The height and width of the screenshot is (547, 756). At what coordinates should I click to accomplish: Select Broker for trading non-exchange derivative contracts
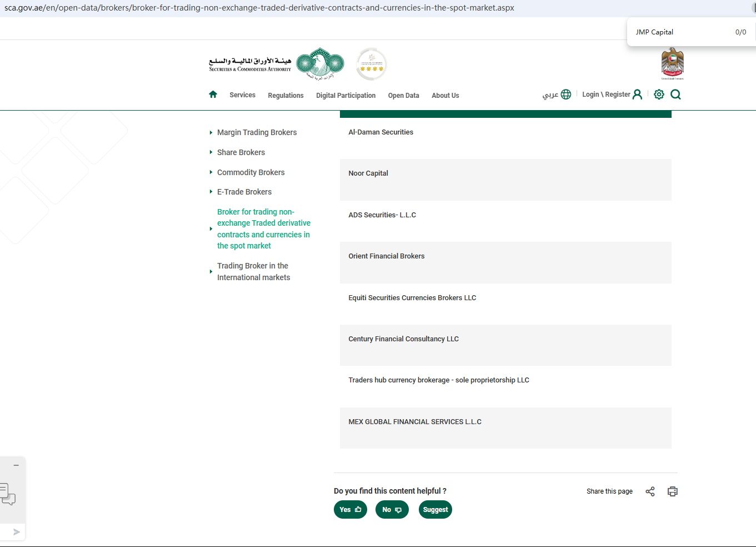tap(264, 228)
